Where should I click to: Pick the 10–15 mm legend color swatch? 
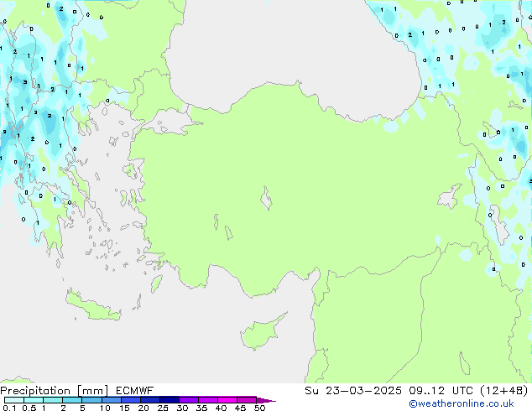tap(112, 400)
